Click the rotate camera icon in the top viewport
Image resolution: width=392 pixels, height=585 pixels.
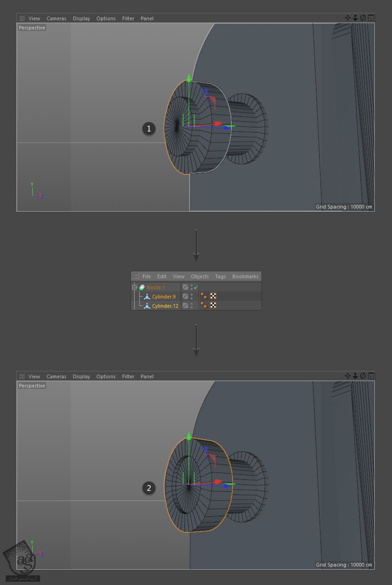point(363,18)
